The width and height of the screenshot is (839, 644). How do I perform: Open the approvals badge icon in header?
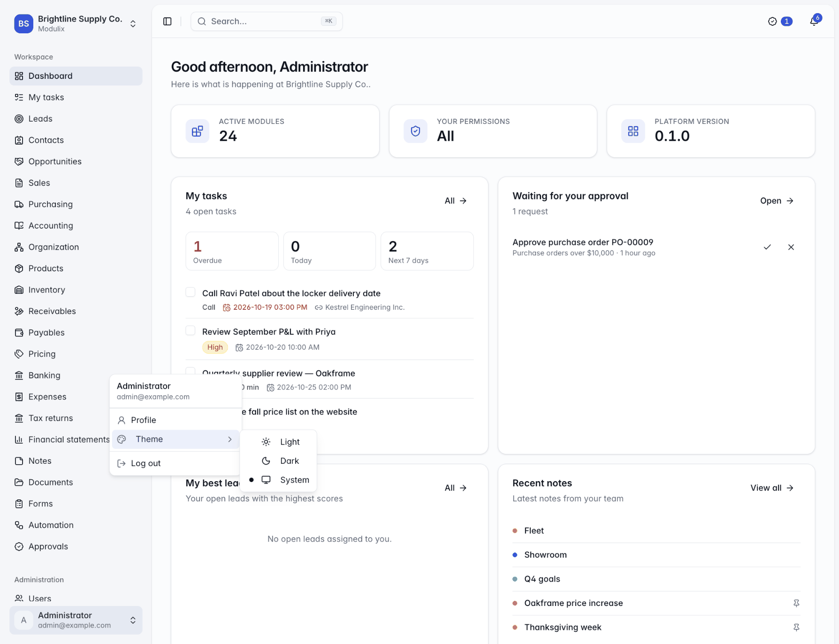pyautogui.click(x=779, y=21)
